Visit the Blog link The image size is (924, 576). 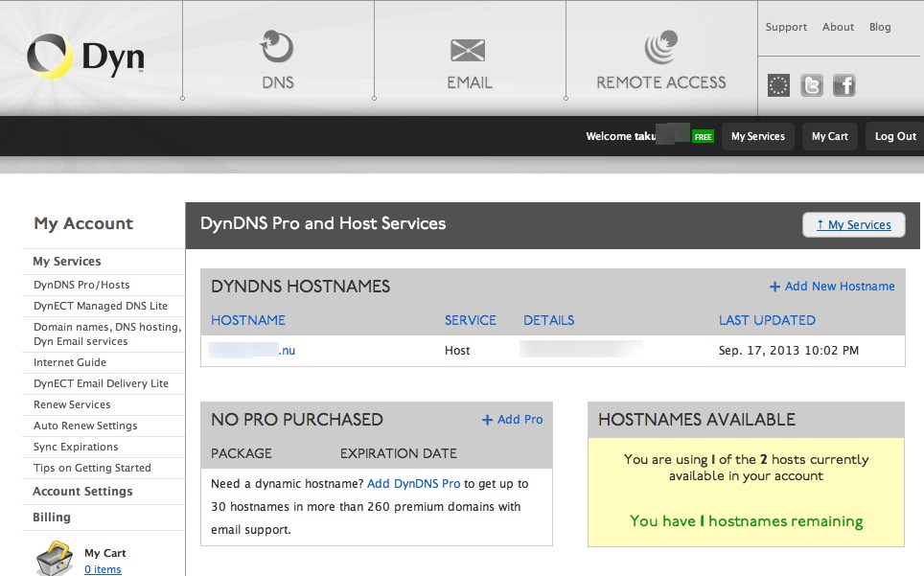click(880, 27)
